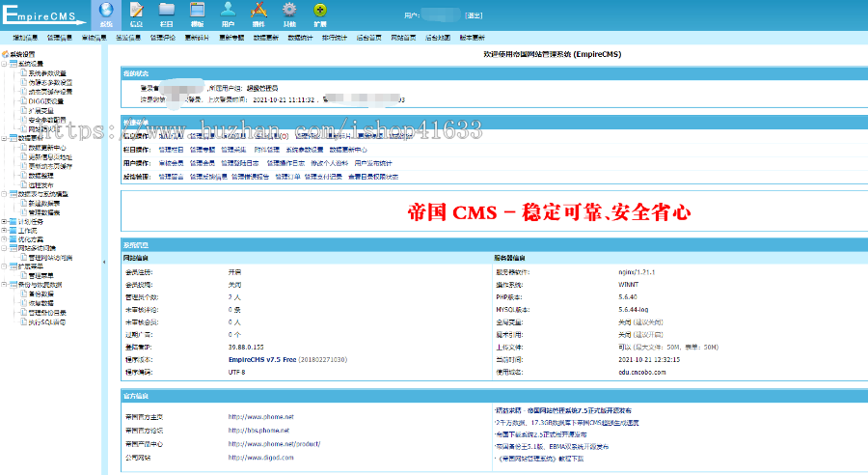Click the 管理会员 quick menu link

(203, 163)
